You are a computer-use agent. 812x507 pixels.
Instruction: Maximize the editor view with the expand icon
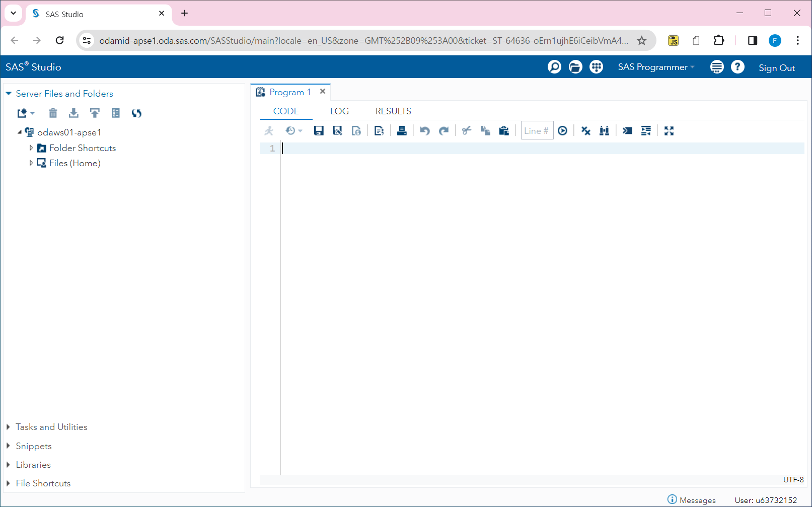click(669, 131)
